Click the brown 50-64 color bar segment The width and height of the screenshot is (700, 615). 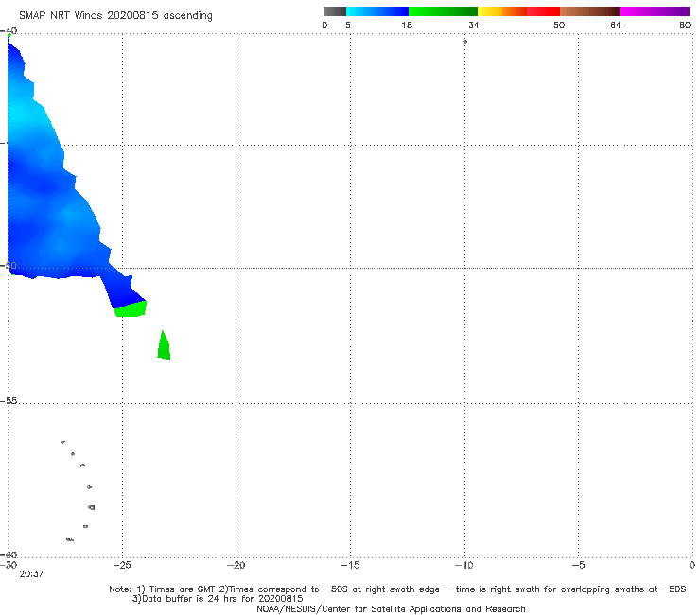click(589, 11)
